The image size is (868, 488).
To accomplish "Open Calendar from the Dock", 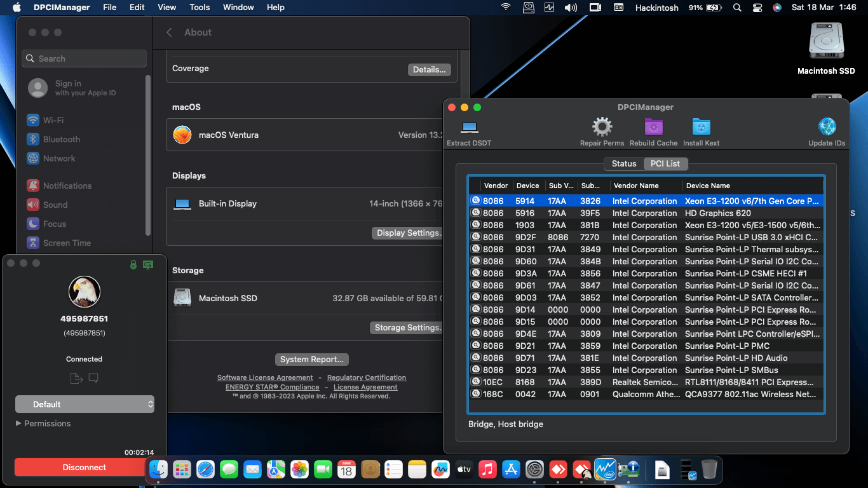I will tap(346, 470).
